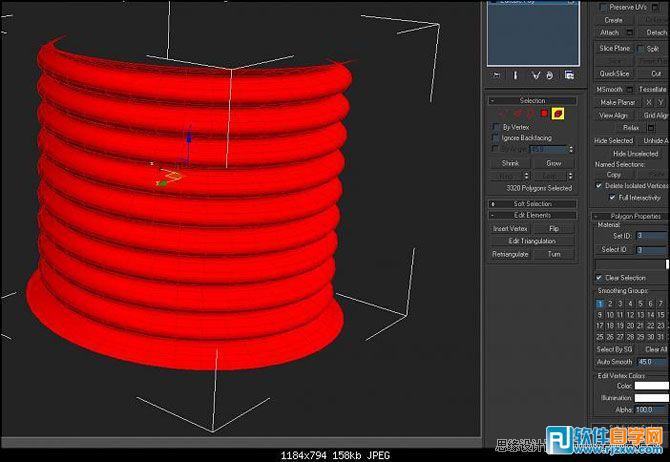Collapse the Selection rollout

coord(532,100)
